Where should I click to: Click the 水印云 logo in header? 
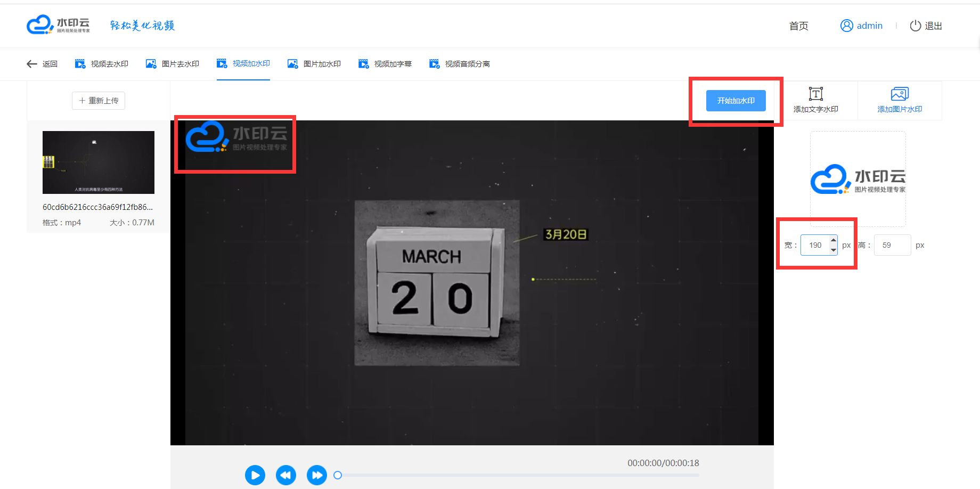[x=58, y=25]
